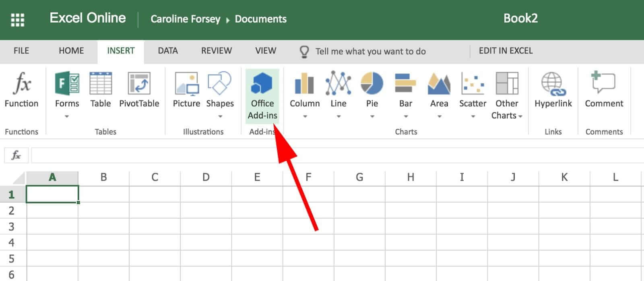644x281 pixels.
Task: Open Caroline Forsey breadcrumb link
Action: (186, 19)
